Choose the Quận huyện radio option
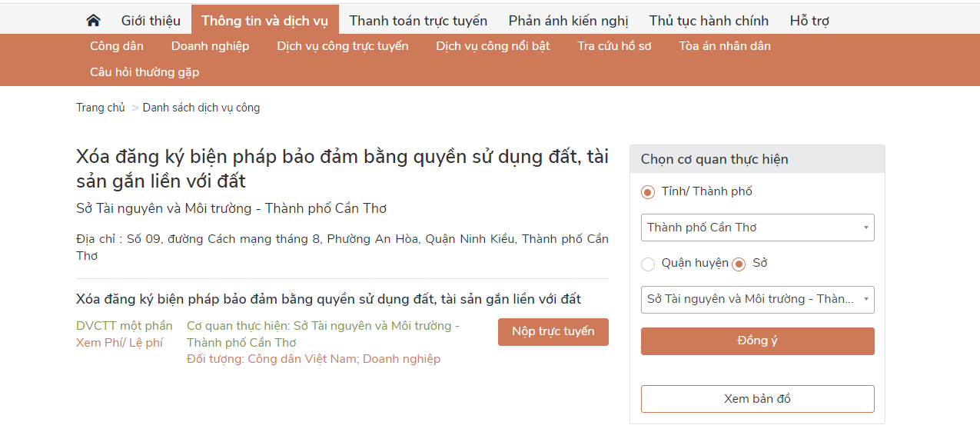980x432 pixels. 648,264
